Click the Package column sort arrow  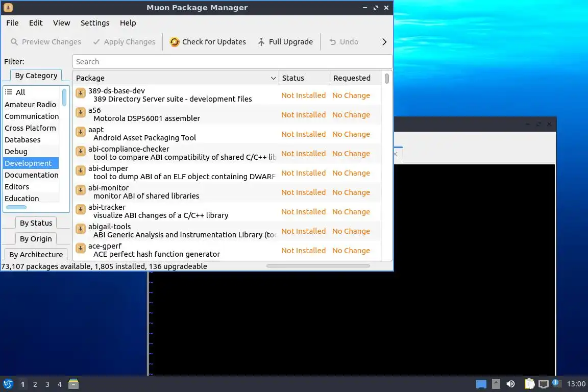(274, 78)
